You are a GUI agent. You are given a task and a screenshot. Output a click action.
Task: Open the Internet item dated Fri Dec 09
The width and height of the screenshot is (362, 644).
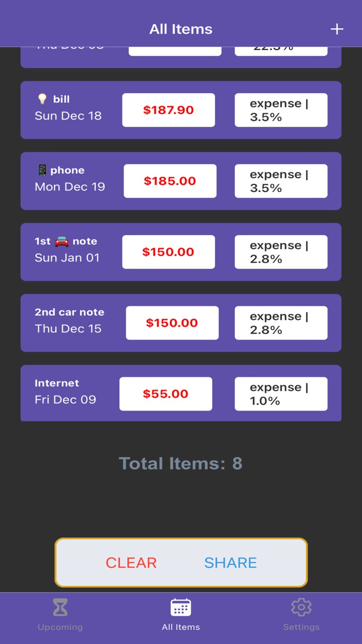coord(65,392)
